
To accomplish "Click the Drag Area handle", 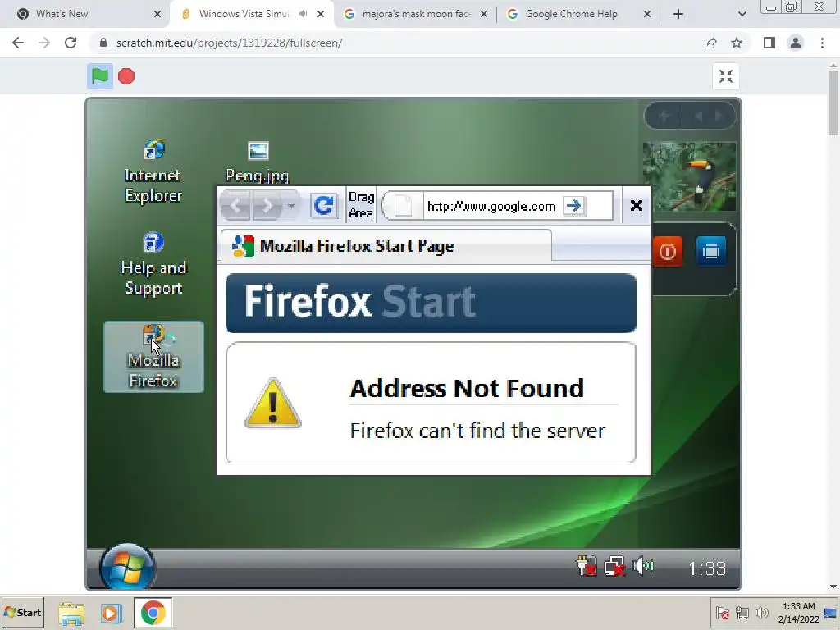I will (x=361, y=205).
